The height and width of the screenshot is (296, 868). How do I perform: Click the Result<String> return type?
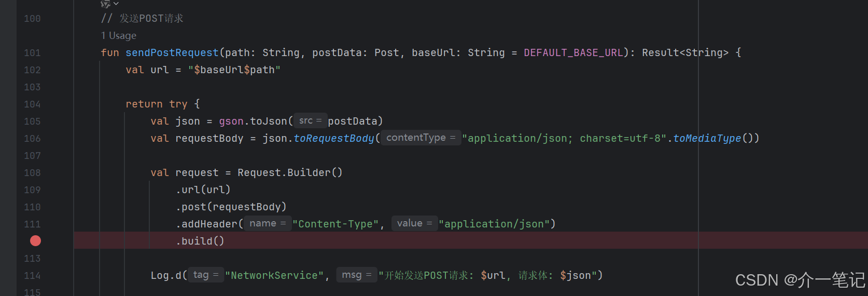685,52
